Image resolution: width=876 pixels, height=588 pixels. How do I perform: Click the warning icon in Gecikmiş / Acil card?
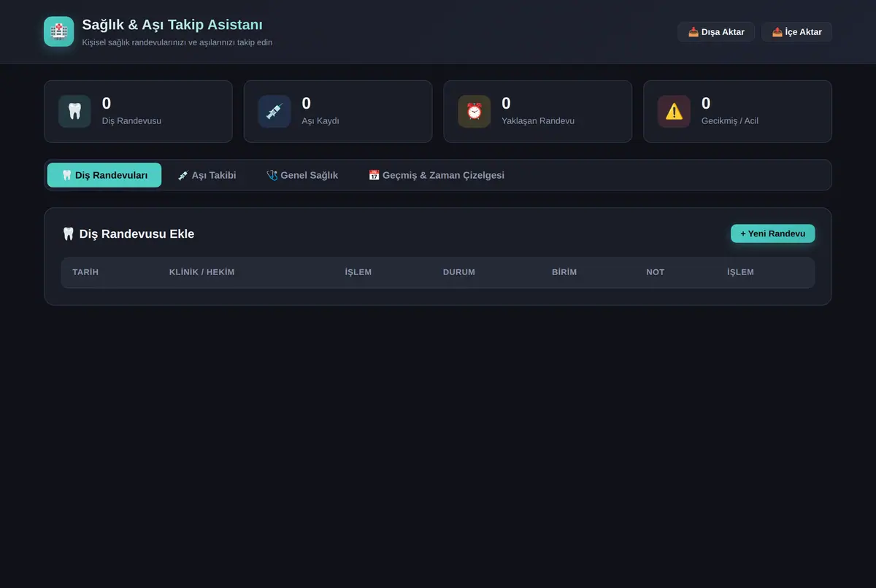674,112
